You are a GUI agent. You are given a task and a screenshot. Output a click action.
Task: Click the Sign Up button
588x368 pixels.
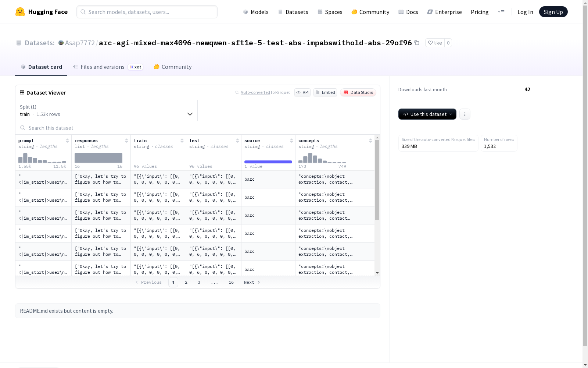click(x=553, y=12)
